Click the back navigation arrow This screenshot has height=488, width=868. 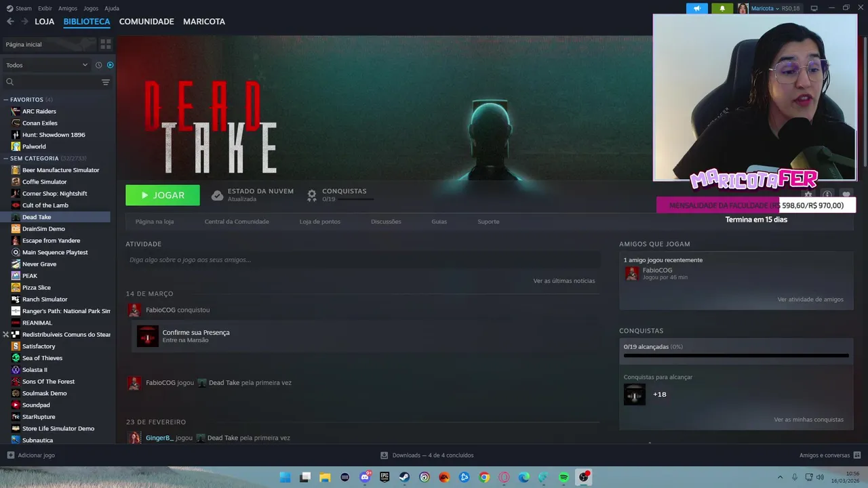pyautogui.click(x=10, y=22)
